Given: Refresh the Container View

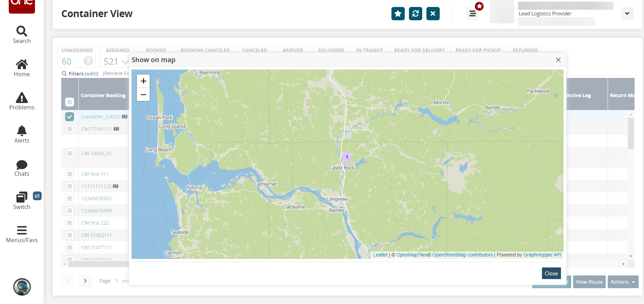Looking at the screenshot, I should click(416, 14).
